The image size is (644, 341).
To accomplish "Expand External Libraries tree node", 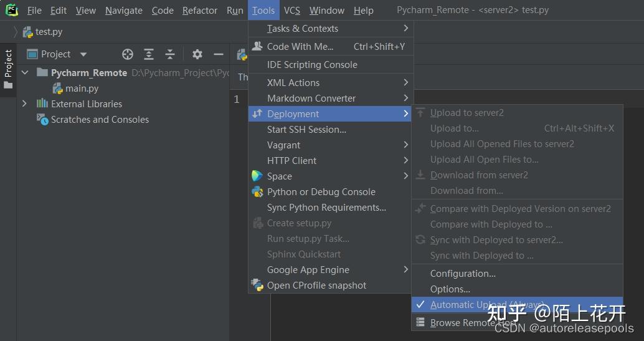I will point(25,104).
